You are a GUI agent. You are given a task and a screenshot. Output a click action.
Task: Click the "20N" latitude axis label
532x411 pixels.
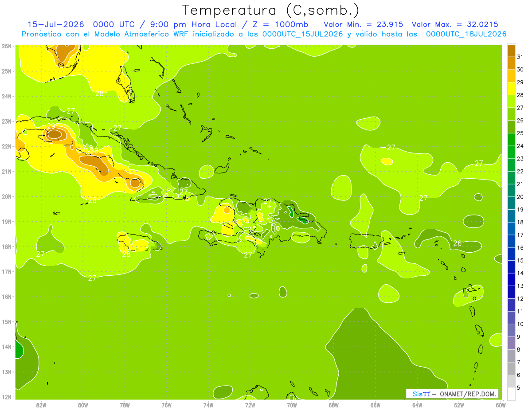click(7, 196)
